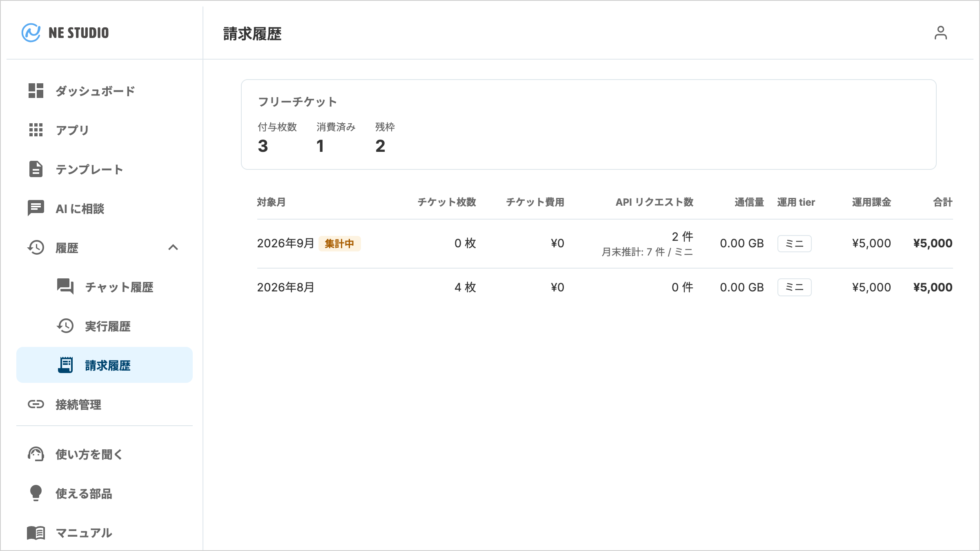Viewport: 980px width, 551px height.
Task: Click the 通信量 column header
Action: coord(749,202)
